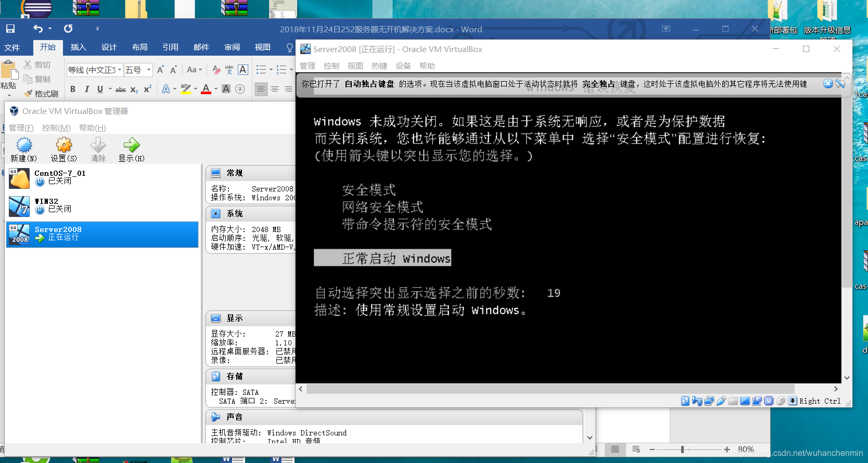Viewport: 868px width, 463px height.
Task: Open the File (文件) tab in Word
Action: click(12, 47)
